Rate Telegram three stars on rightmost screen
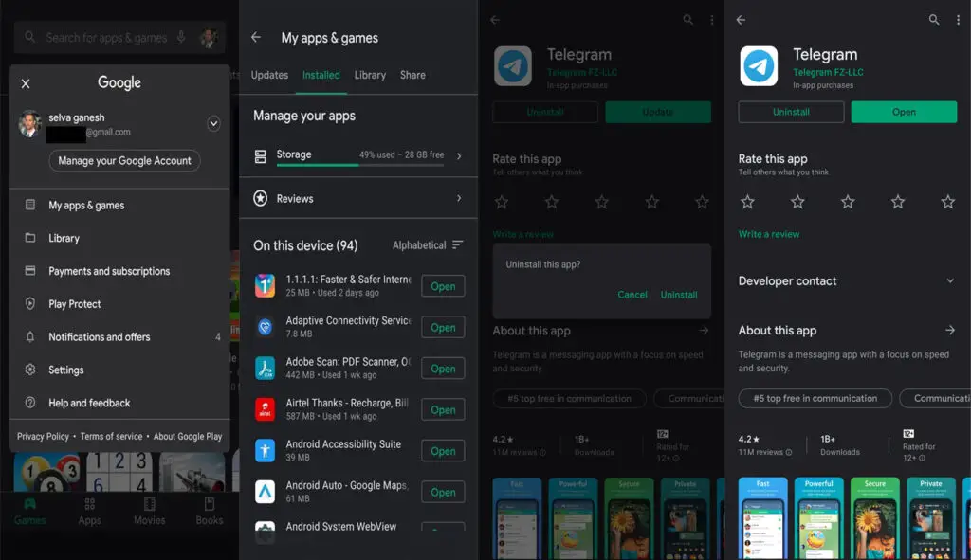Screen dimensions: 971x560 pyautogui.click(x=848, y=202)
